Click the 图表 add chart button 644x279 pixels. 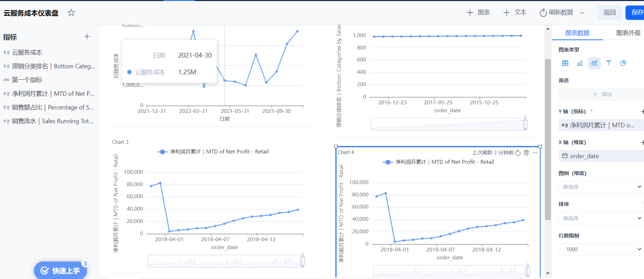click(478, 13)
